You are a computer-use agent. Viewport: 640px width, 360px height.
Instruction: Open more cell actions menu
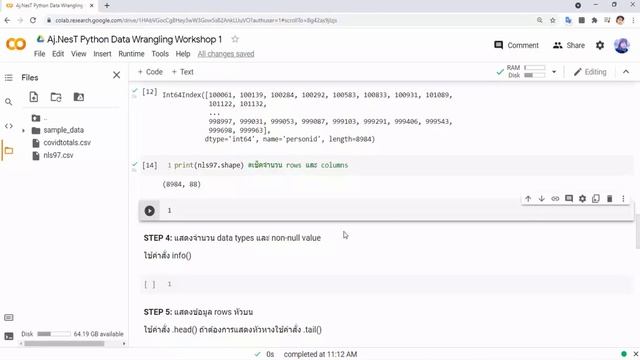point(623,199)
